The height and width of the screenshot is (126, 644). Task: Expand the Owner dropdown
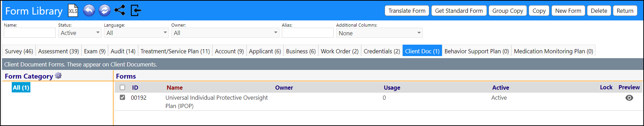point(225,33)
